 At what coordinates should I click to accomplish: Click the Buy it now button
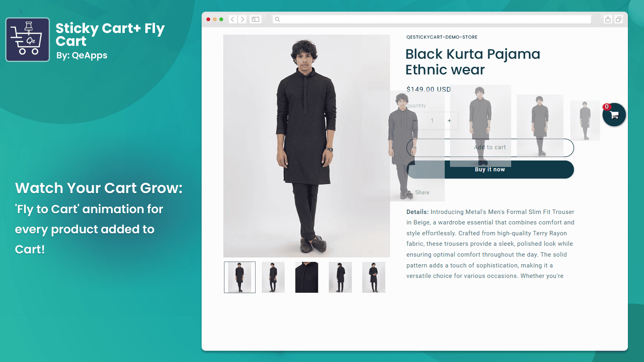pyautogui.click(x=490, y=169)
